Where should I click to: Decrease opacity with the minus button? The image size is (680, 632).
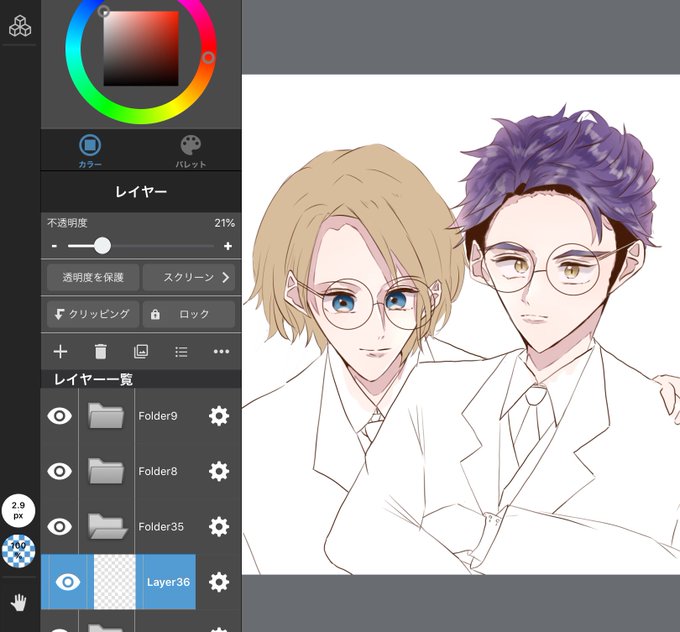click(x=54, y=246)
